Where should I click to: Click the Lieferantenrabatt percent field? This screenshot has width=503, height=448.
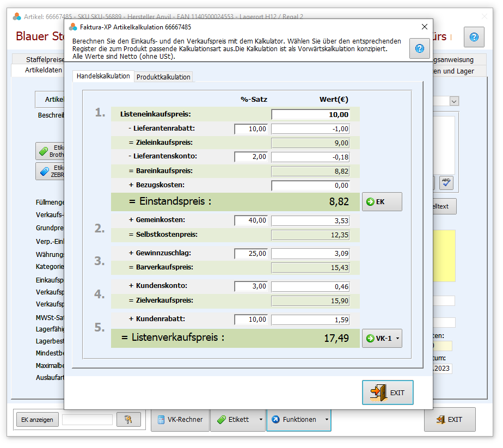(251, 129)
